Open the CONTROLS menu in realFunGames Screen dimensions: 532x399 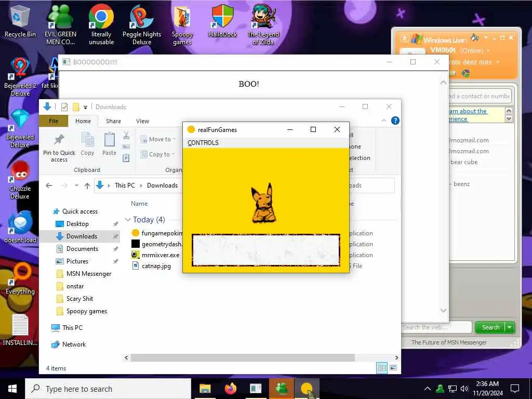pos(203,143)
